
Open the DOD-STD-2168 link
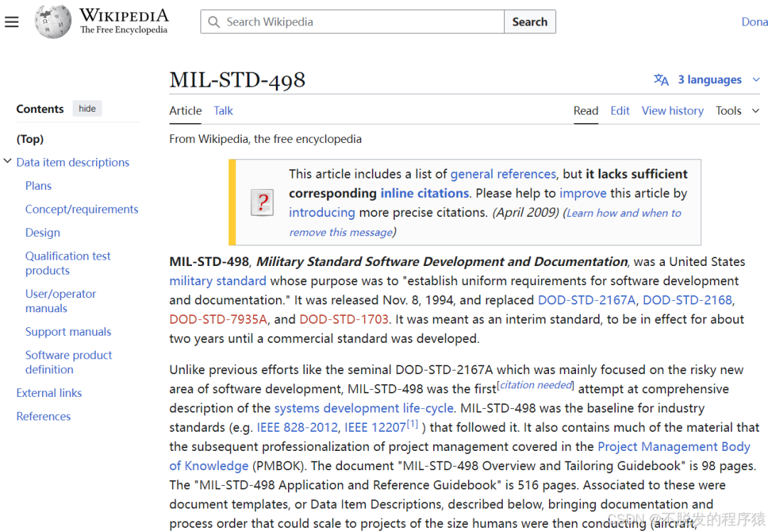click(x=687, y=300)
